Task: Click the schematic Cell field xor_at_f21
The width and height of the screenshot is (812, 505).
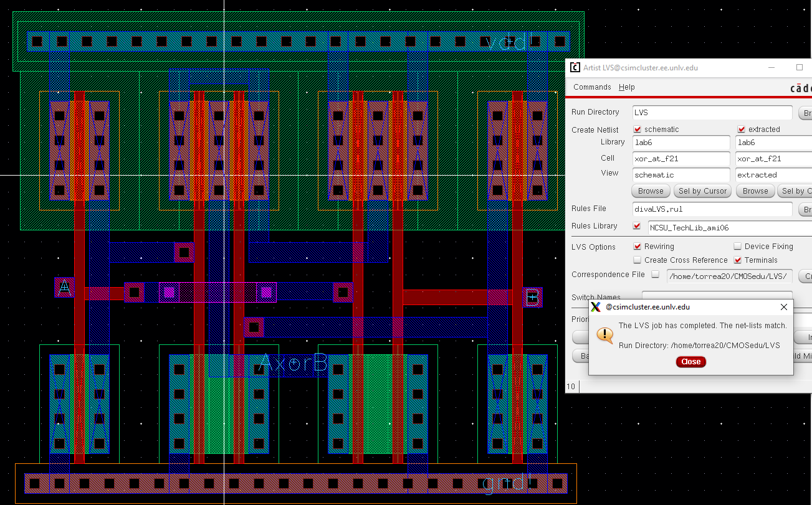Action: [681, 159]
